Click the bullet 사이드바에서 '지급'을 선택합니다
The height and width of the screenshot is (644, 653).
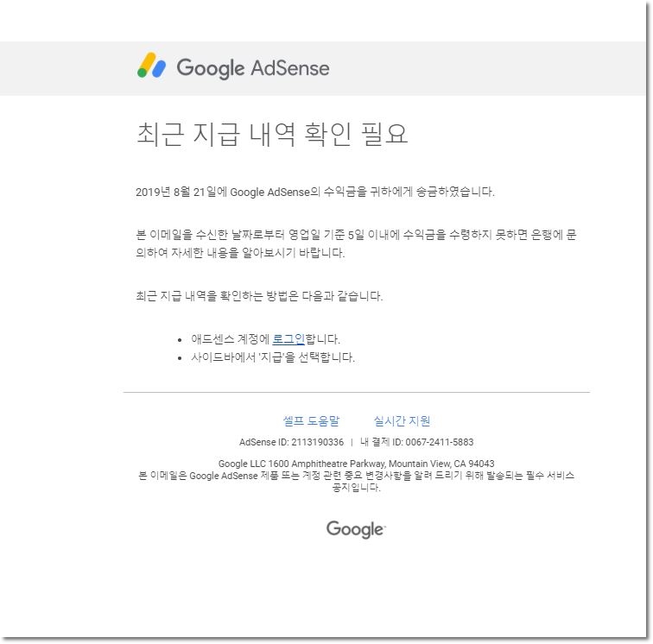273,357
